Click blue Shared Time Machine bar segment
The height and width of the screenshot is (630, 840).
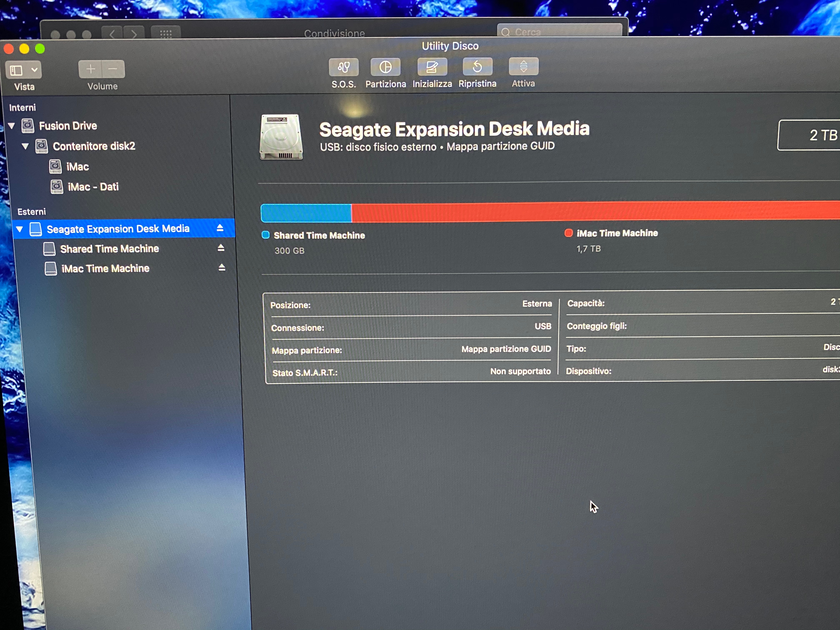(x=306, y=213)
